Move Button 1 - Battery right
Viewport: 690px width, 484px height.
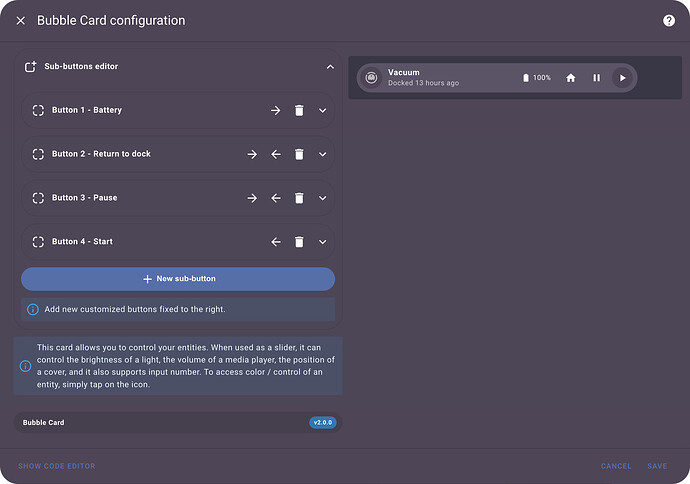coord(275,110)
